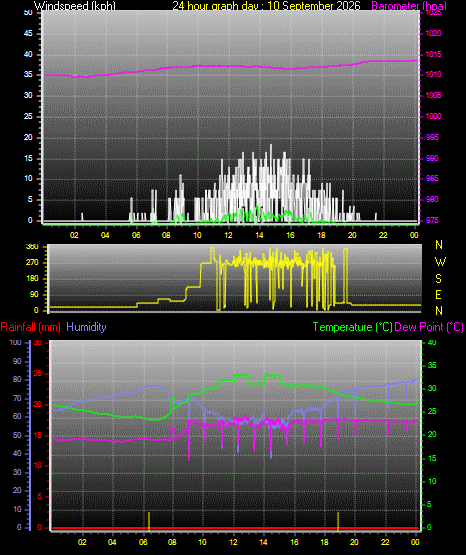Click the "270" wind direction axis value
Viewport: 466px width, 555px height.
32,263
